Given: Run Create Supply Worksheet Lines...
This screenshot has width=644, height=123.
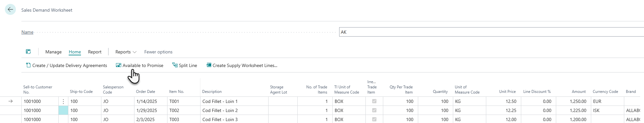Looking at the screenshot, I should (x=242, y=65).
